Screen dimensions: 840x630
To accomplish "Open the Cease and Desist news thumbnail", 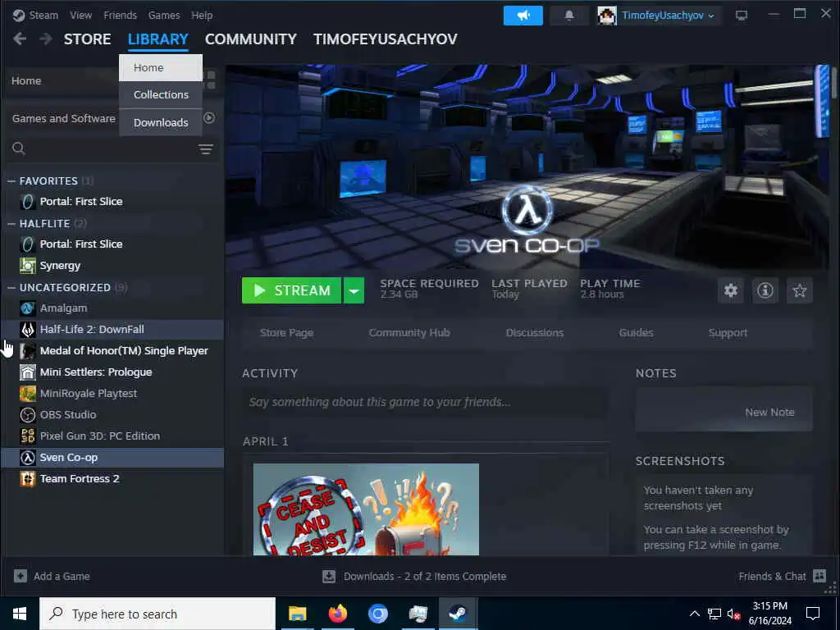I will tap(366, 509).
